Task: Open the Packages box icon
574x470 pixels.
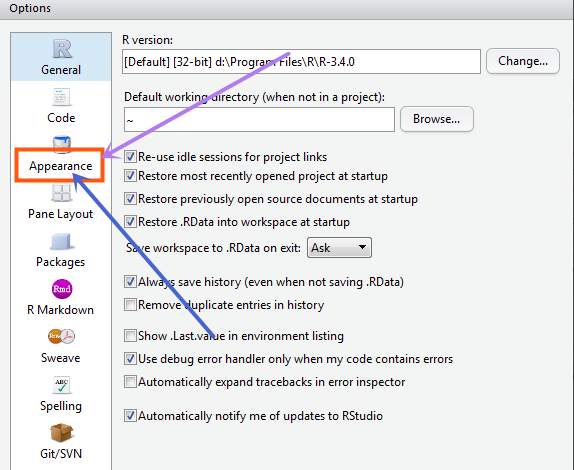Action: pyautogui.click(x=61, y=242)
